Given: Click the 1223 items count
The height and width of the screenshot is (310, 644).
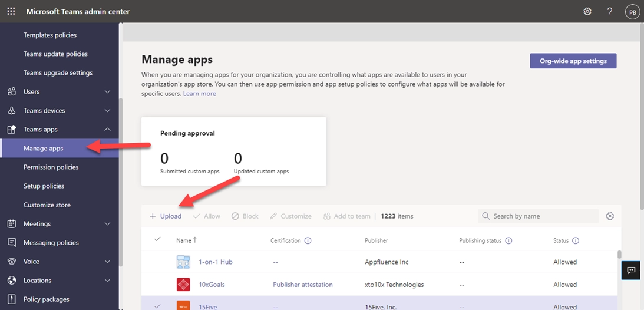Looking at the screenshot, I should 397,216.
